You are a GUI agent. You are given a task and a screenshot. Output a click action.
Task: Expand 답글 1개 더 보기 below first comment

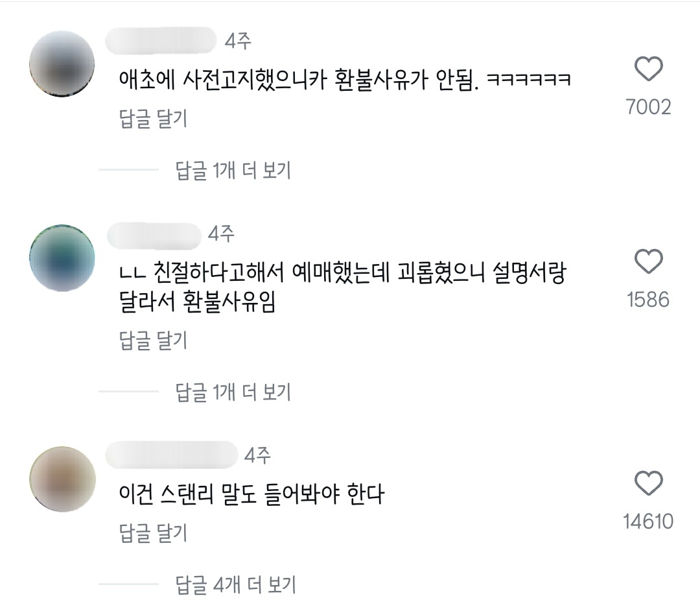pos(233,170)
